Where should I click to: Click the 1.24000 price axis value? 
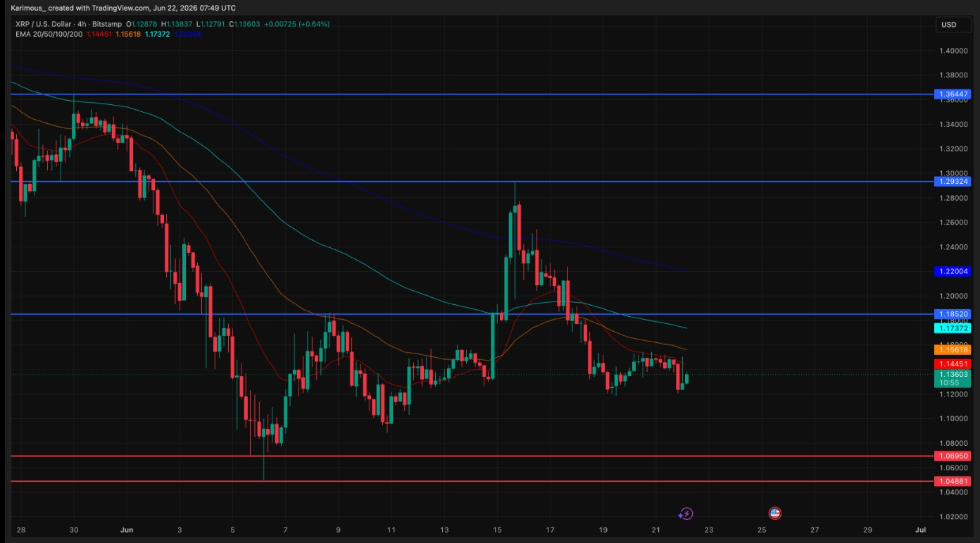point(952,247)
